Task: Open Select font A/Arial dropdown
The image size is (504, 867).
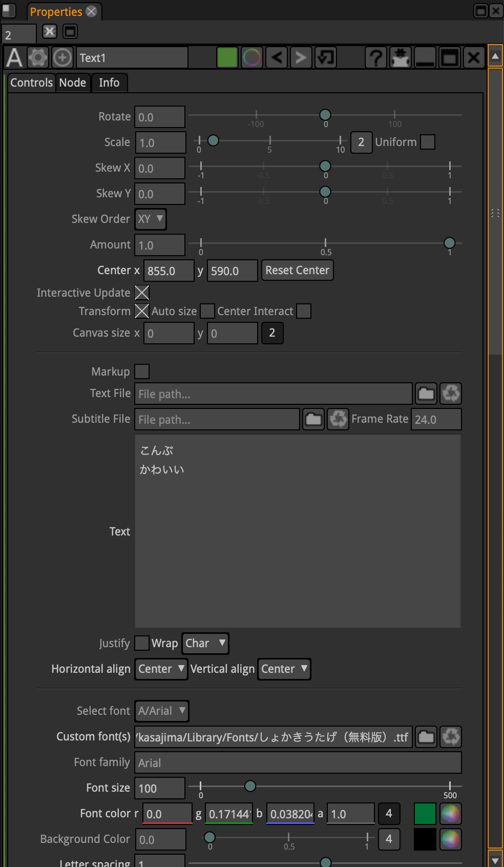Action: click(162, 711)
